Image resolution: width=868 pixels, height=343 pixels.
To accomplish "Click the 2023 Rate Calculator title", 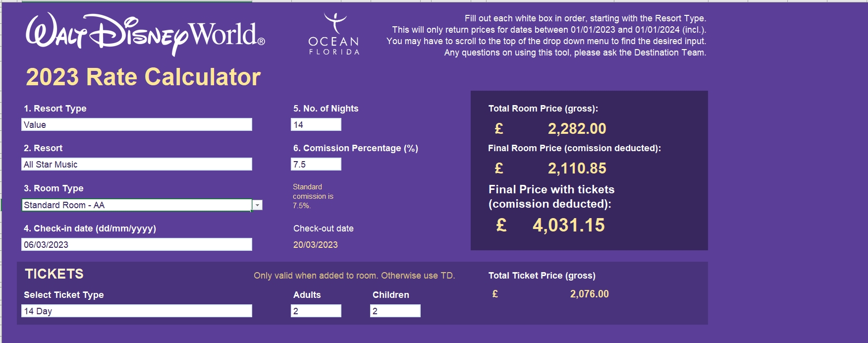I will [x=143, y=77].
